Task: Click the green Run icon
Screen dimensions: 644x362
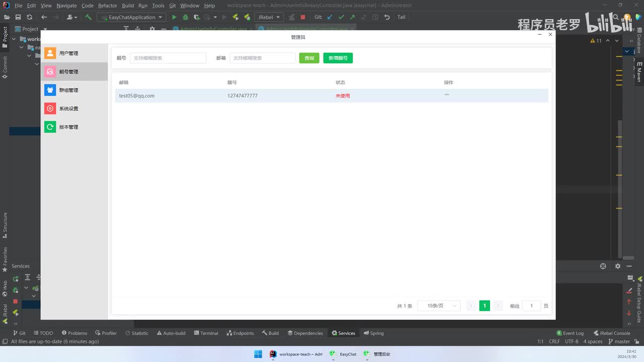Action: 174,17
